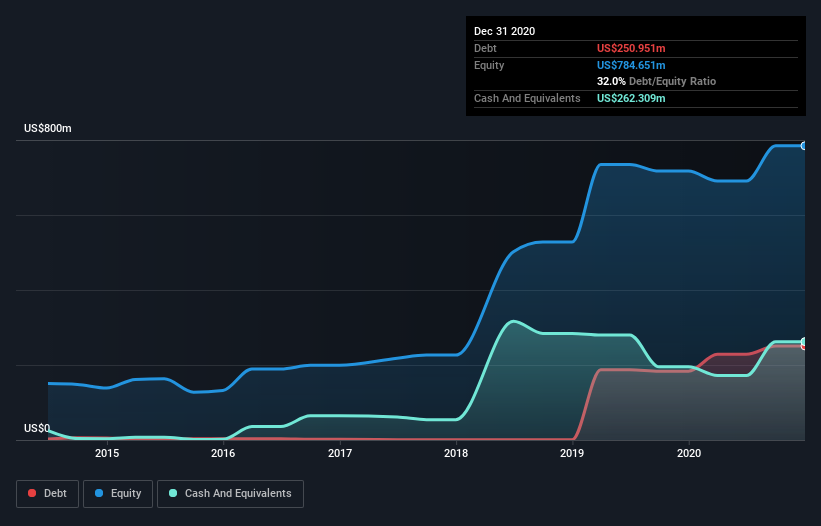Click the Equity label in tooltip
Viewport: 821px width, 526px height.
[489, 65]
